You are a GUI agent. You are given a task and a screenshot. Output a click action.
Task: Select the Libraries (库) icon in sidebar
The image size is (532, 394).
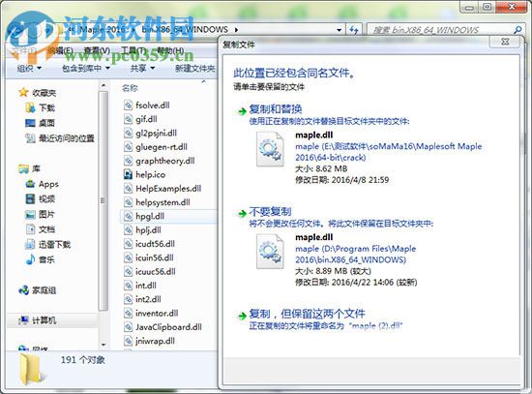point(23,168)
